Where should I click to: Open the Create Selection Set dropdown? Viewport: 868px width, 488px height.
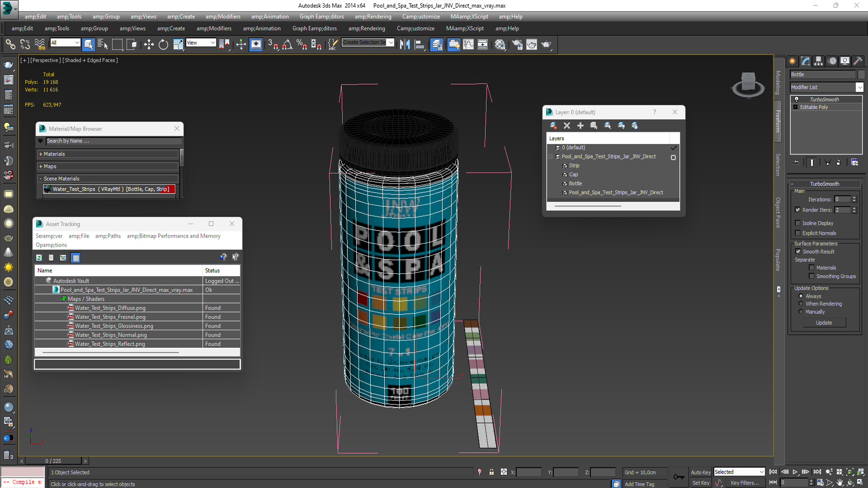pyautogui.click(x=368, y=42)
